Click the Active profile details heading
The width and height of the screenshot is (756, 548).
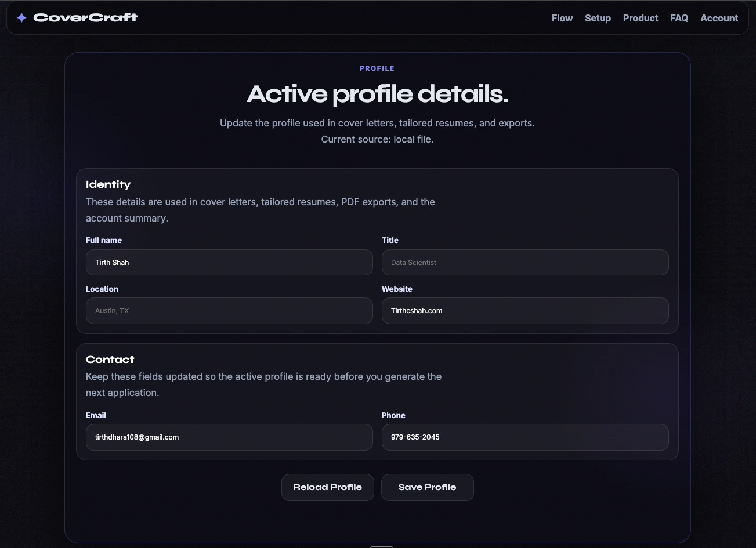tap(377, 94)
